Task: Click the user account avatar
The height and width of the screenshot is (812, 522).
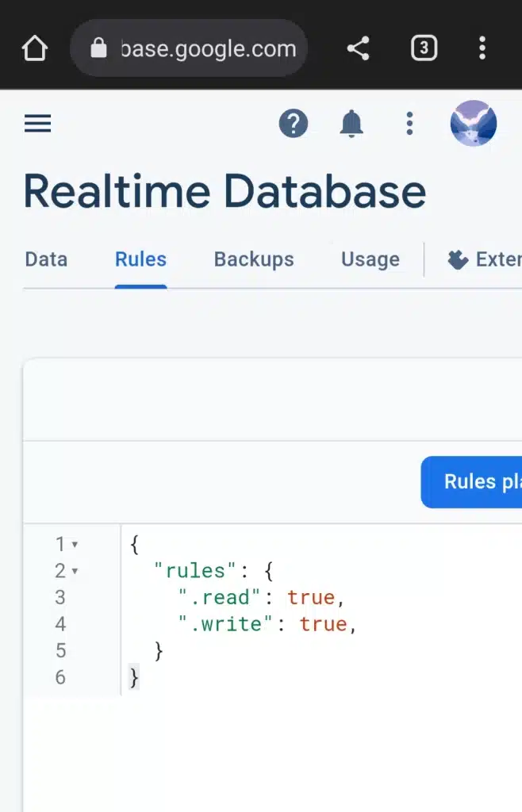Action: click(474, 124)
